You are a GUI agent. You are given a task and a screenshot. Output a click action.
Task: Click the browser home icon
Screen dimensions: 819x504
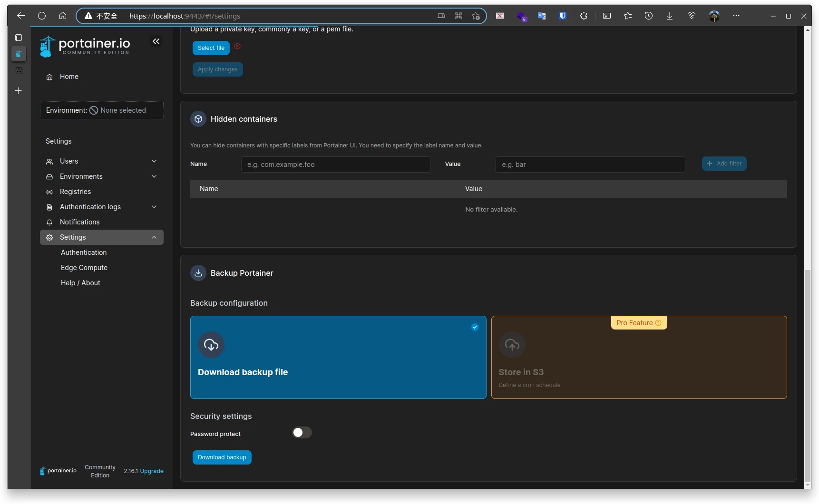point(63,16)
